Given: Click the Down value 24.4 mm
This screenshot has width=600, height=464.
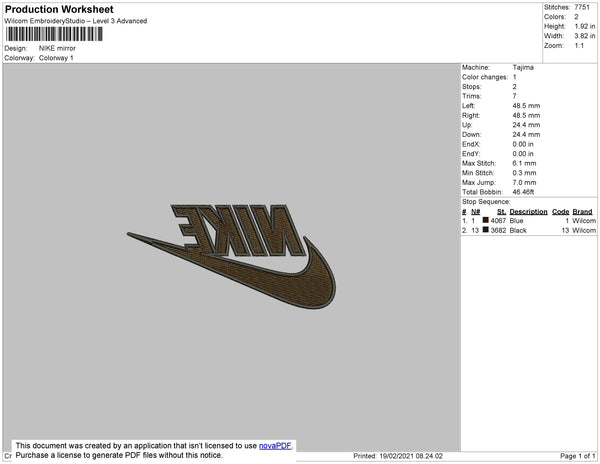Looking at the screenshot, I should coord(526,135).
